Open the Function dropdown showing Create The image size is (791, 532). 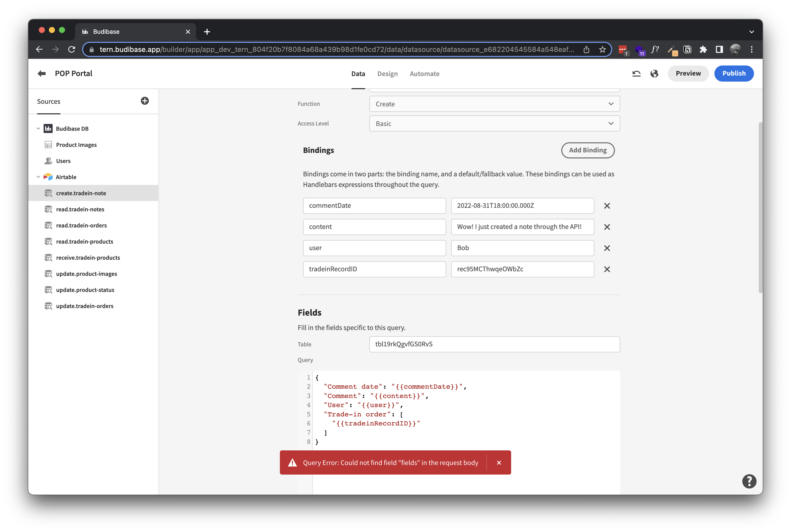coord(495,104)
